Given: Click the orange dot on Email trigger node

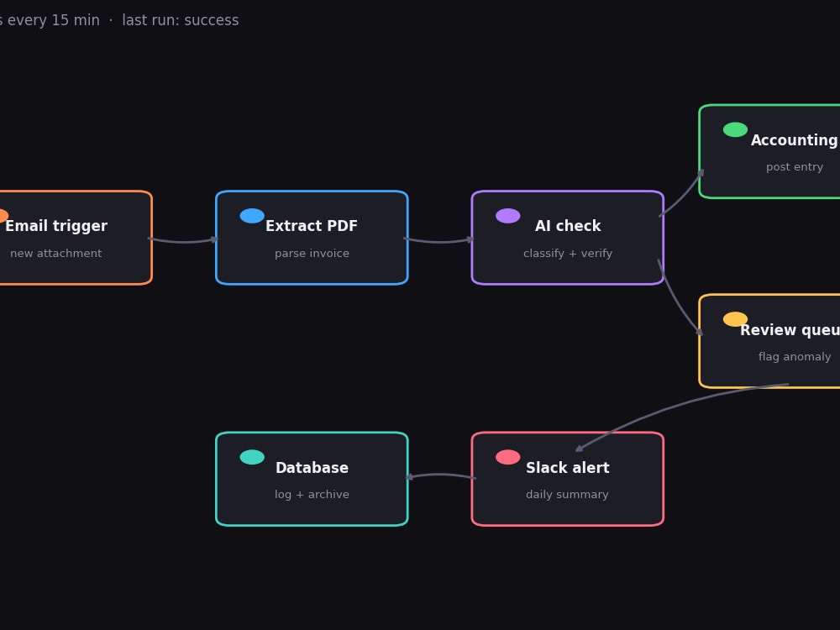Looking at the screenshot, I should (3, 216).
